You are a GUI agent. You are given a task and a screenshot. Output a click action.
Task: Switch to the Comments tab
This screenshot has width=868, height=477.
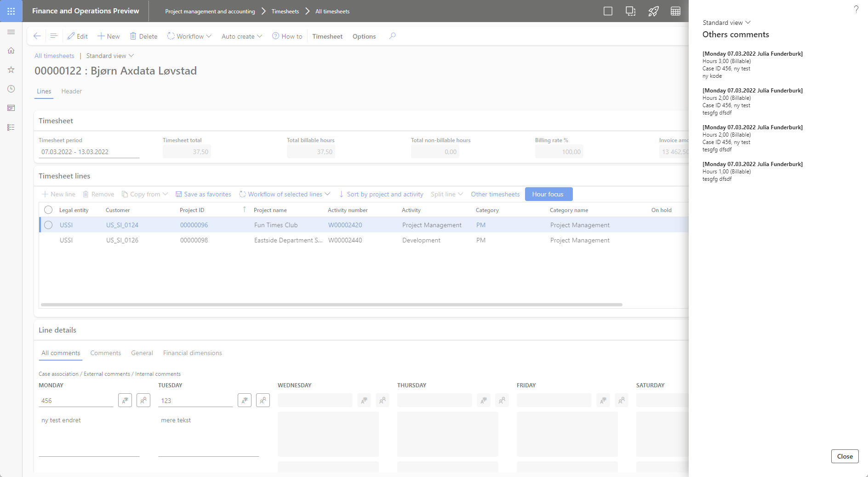click(x=106, y=353)
